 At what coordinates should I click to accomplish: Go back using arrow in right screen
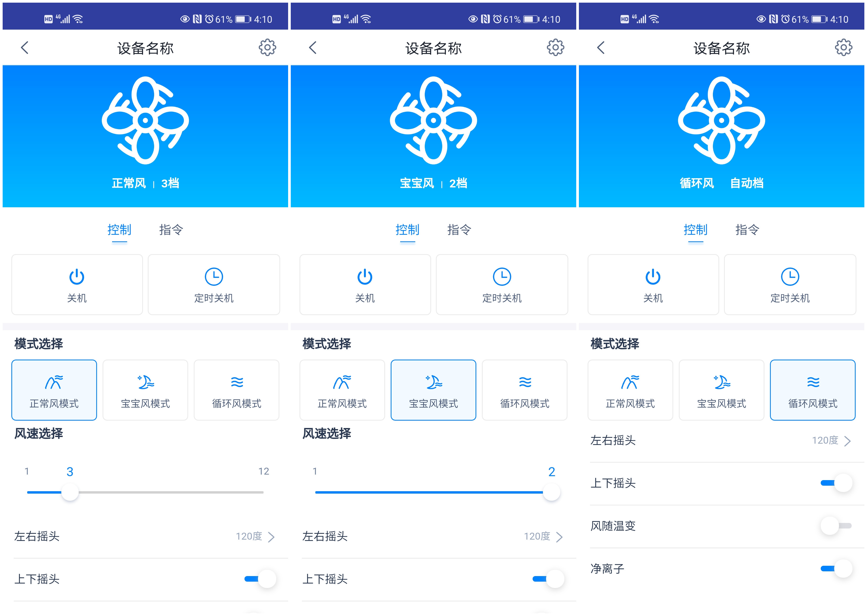601,48
